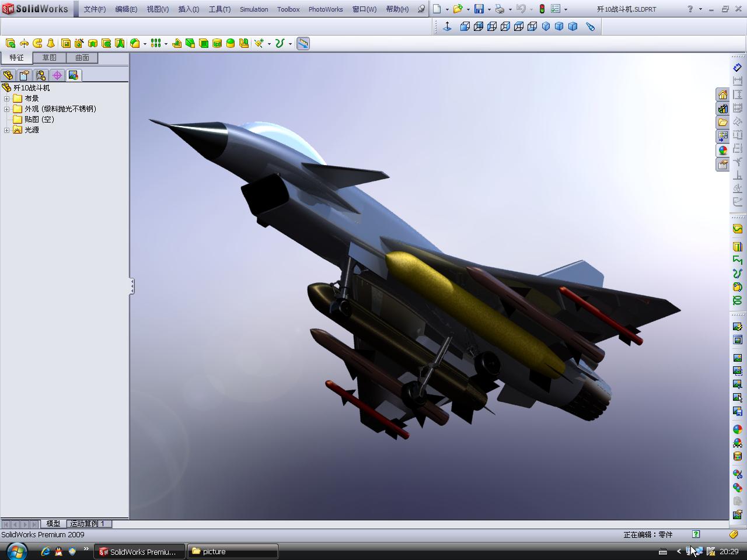Open the DimXpertManager tab icon
The height and width of the screenshot is (560, 747).
coord(57,75)
